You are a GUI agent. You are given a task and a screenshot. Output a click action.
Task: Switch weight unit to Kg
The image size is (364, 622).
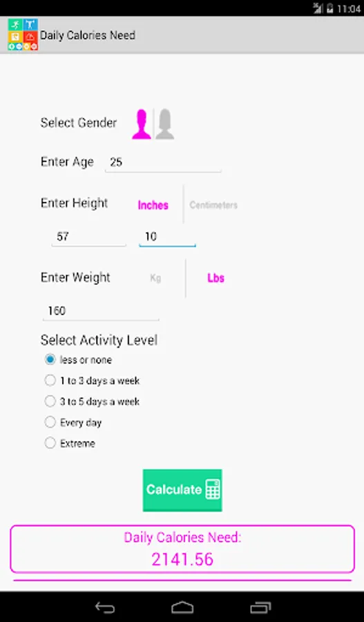click(155, 278)
